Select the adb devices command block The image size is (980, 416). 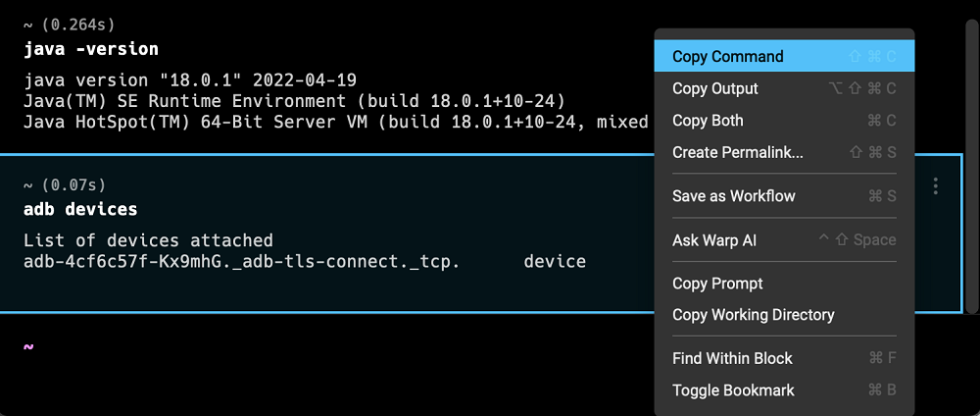(x=325, y=234)
